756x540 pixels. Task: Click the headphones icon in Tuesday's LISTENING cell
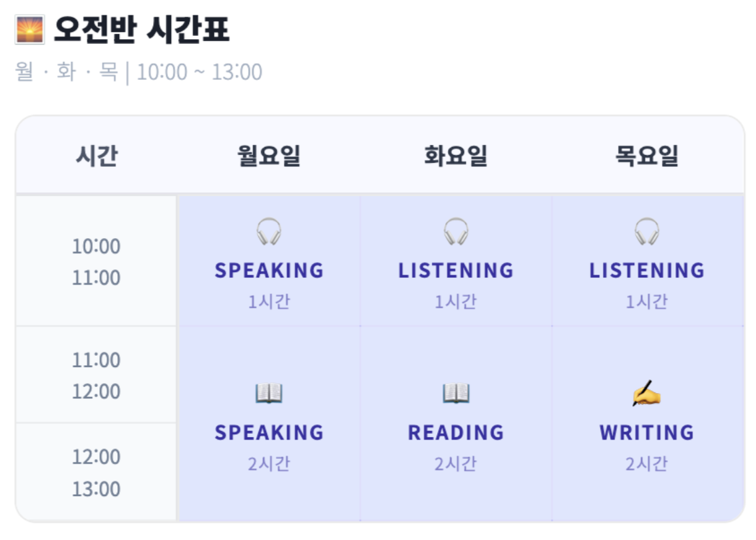coord(456,231)
